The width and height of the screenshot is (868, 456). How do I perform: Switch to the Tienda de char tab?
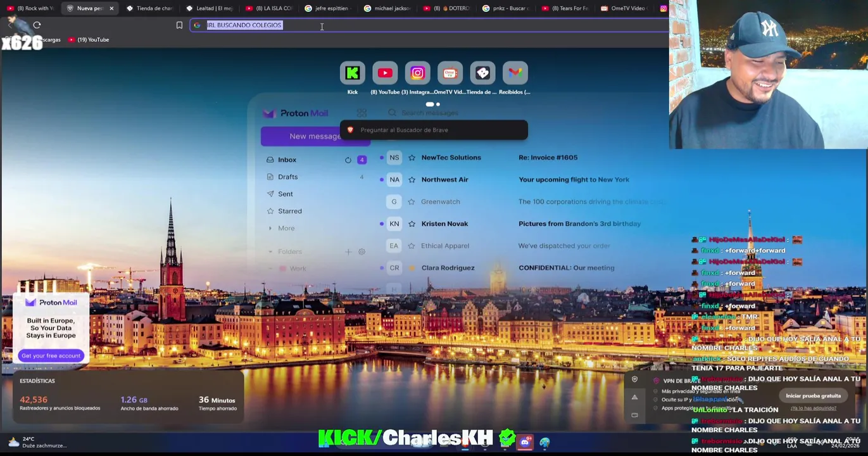click(x=150, y=8)
